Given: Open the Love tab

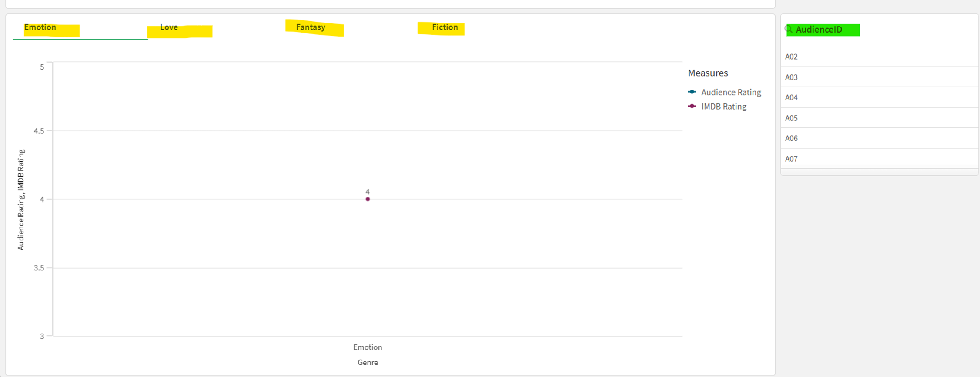Looking at the screenshot, I should tap(169, 27).
